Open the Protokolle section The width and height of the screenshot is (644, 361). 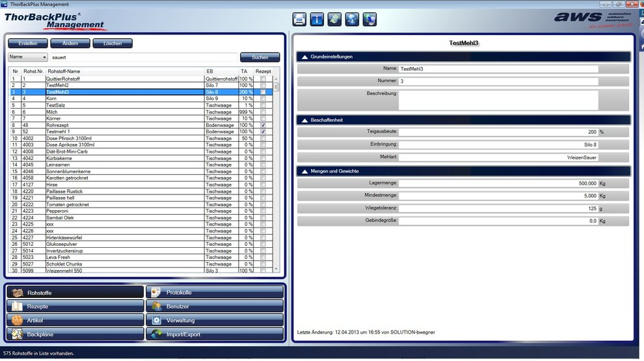215,293
